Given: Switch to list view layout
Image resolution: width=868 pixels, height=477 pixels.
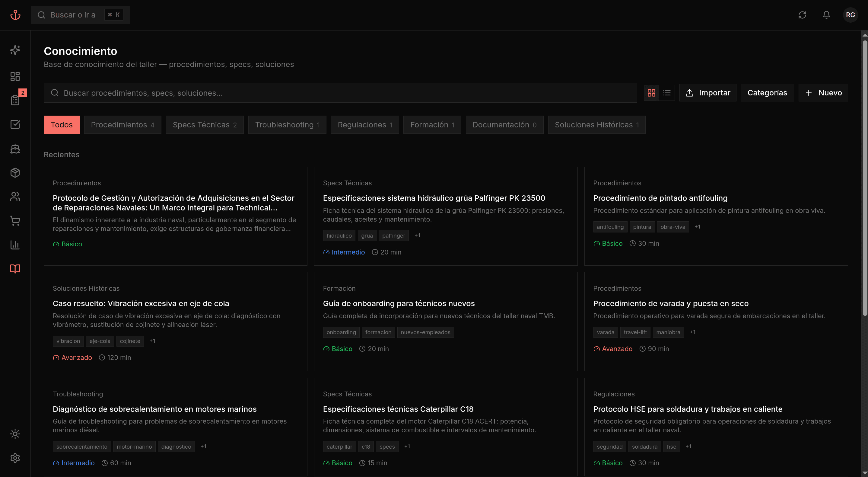Looking at the screenshot, I should coord(667,93).
